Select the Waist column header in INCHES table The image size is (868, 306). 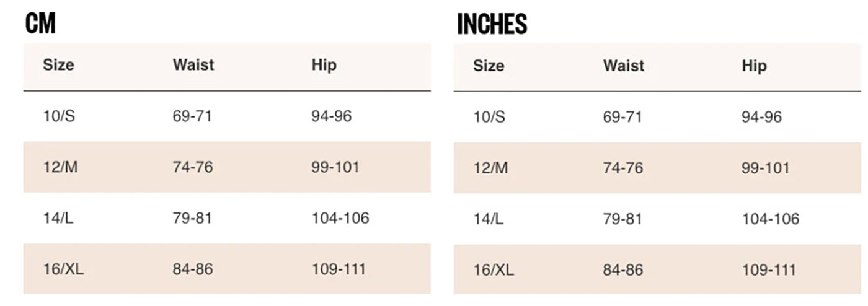click(x=624, y=66)
